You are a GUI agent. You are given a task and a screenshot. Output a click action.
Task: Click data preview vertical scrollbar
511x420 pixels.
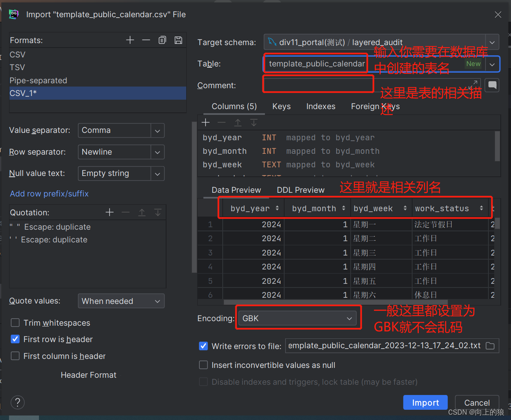click(x=497, y=223)
